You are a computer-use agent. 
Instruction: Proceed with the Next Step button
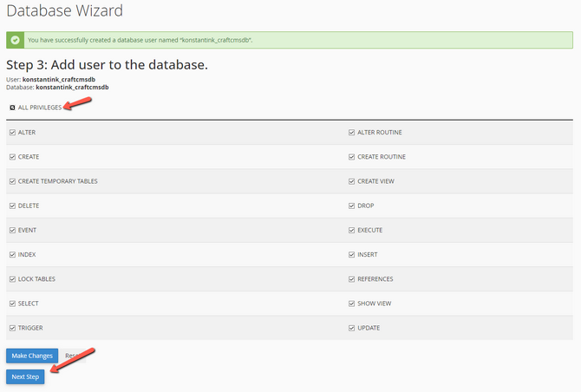point(25,377)
